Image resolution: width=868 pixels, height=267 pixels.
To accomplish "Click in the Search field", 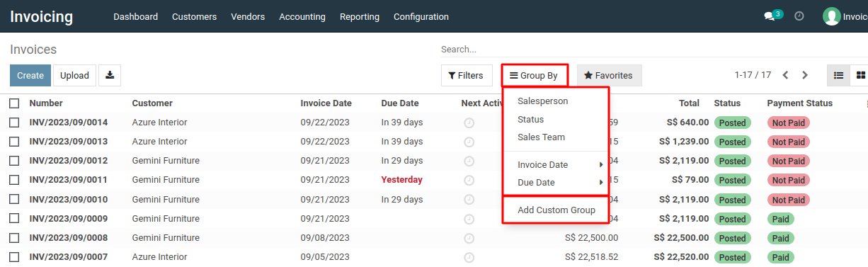I will pos(651,50).
